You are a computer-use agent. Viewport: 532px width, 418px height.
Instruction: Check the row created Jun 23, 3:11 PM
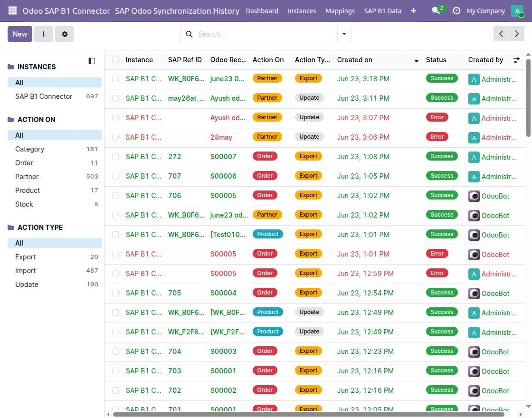[x=115, y=98]
